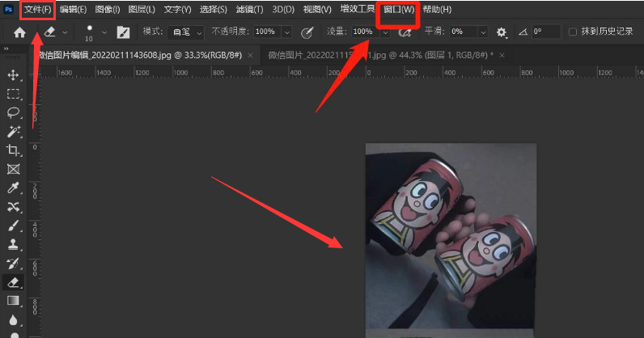Open the 图层(L) menu
The width and height of the screenshot is (644, 338).
[142, 10]
